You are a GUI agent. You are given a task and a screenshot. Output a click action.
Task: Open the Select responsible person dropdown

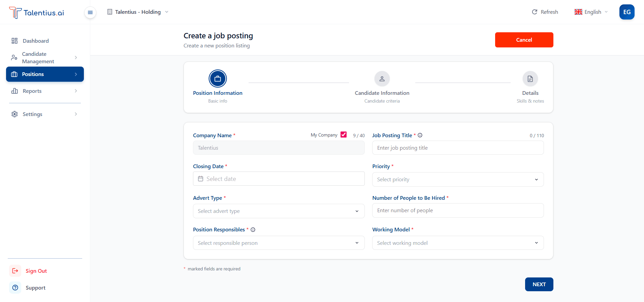279,243
